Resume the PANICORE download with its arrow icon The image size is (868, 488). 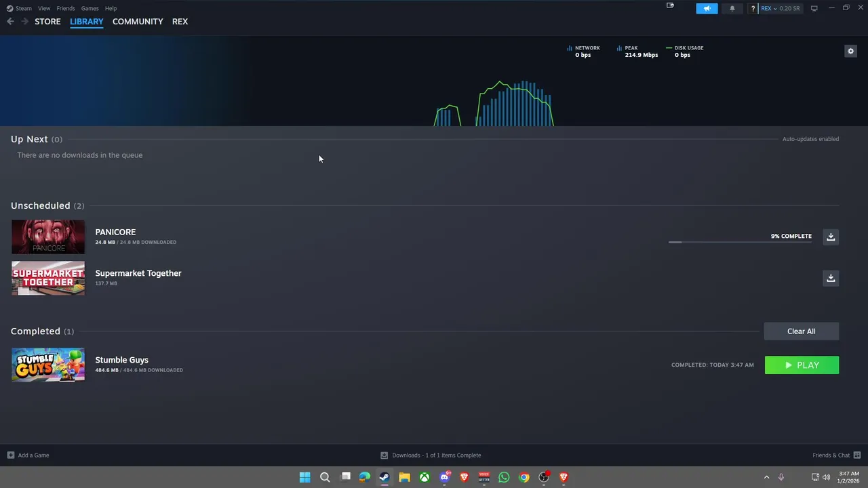831,237
